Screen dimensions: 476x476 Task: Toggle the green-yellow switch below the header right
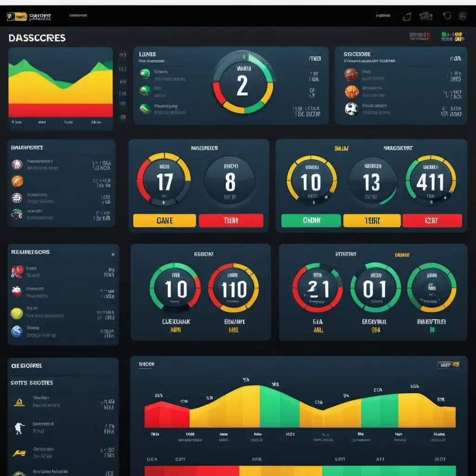coord(452,37)
